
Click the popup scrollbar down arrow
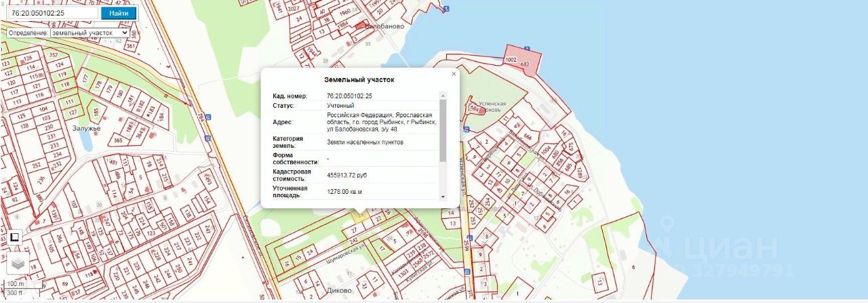coord(443,197)
